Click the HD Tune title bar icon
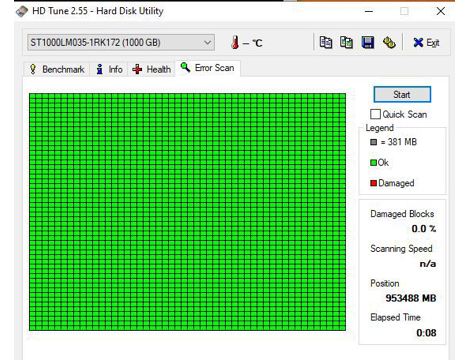This screenshot has height=360, width=468. tap(22, 11)
